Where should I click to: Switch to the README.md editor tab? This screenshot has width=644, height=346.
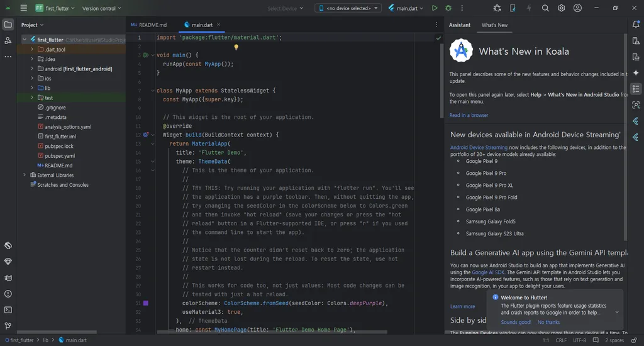coord(148,25)
